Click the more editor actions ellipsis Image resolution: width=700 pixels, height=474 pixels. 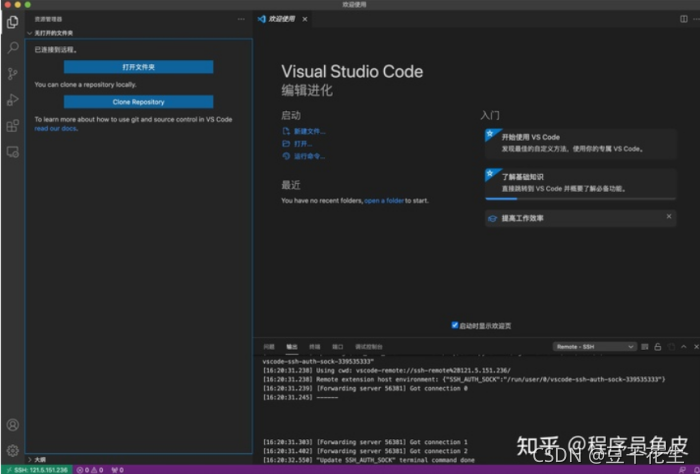[x=696, y=19]
